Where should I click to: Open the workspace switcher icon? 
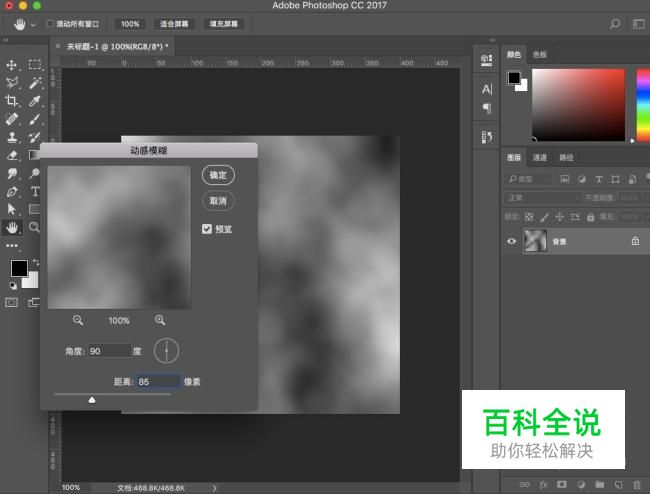click(638, 24)
